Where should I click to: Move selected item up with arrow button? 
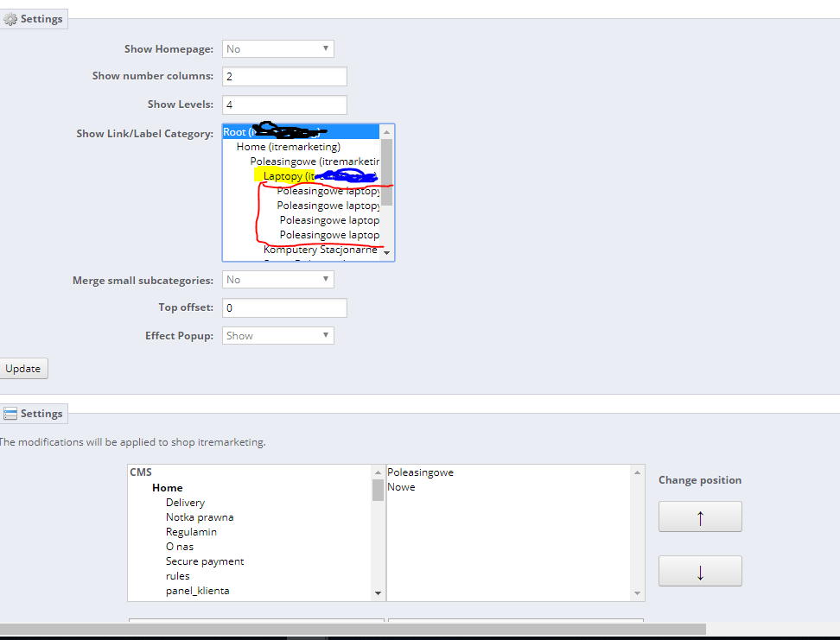700,516
